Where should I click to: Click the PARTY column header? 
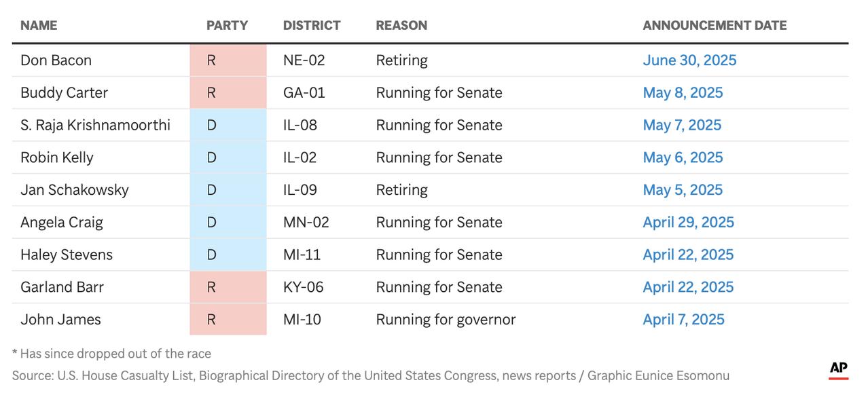click(227, 26)
